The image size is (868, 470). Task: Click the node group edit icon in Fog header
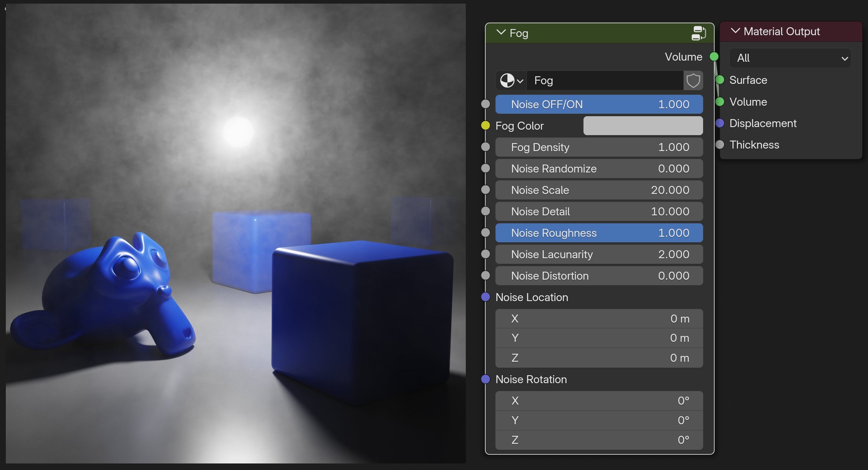[698, 33]
